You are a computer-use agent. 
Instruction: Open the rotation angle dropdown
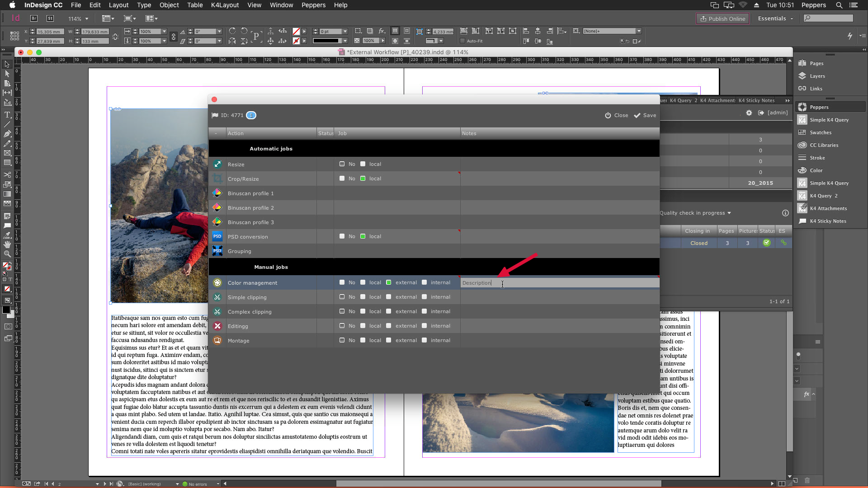click(x=219, y=32)
